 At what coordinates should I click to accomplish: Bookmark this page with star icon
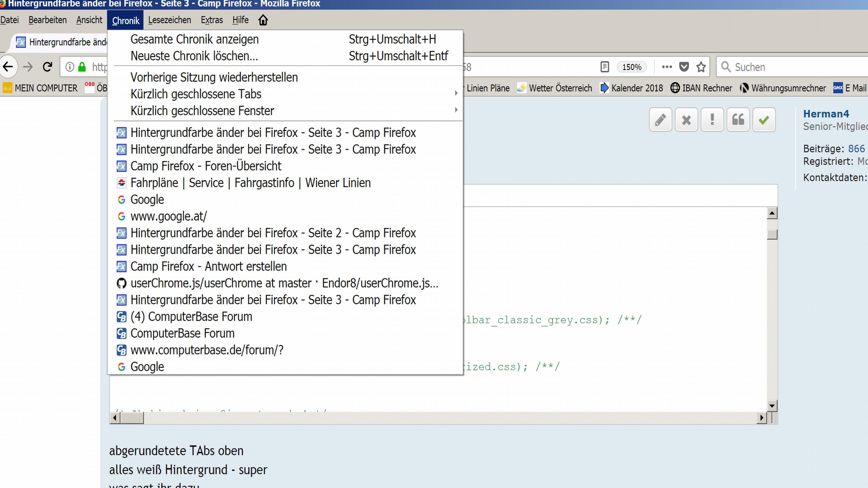click(701, 67)
